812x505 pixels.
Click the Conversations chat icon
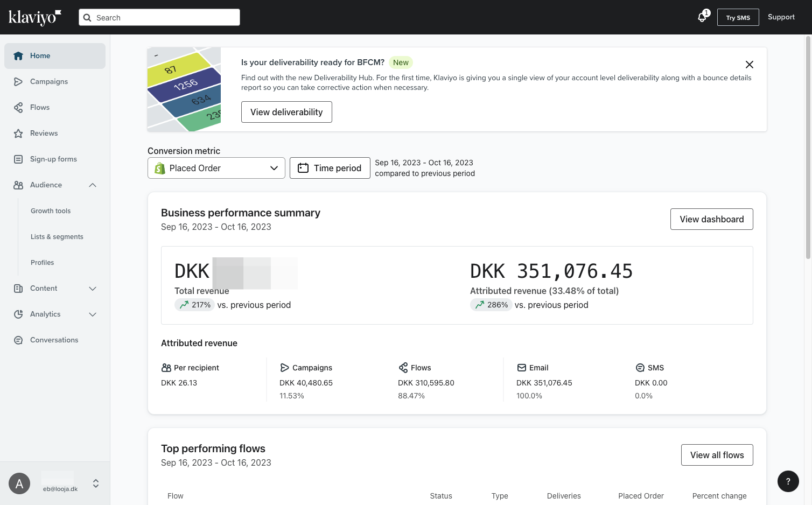(x=18, y=340)
